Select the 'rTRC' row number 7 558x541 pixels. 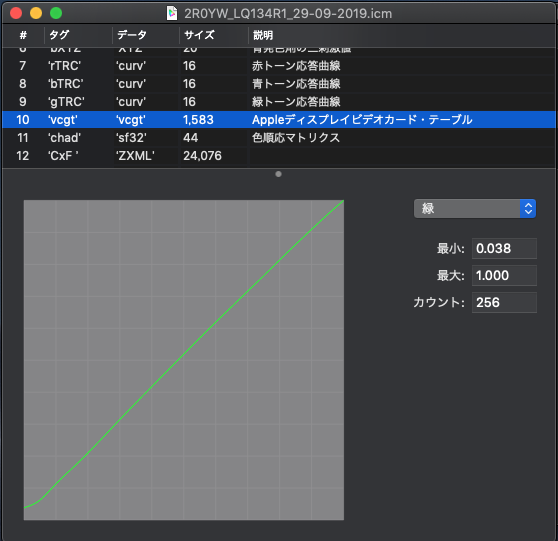(279, 66)
